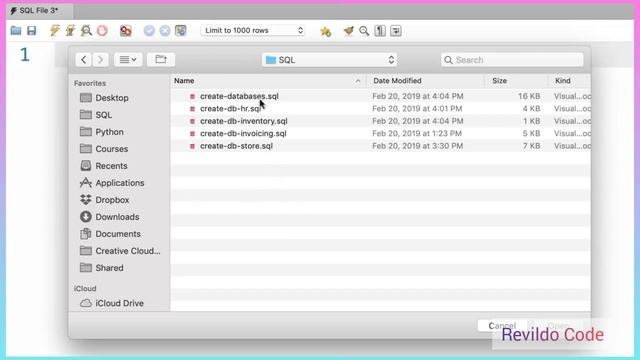
Task: Select the SQL File 3 tab
Action: pos(39,11)
